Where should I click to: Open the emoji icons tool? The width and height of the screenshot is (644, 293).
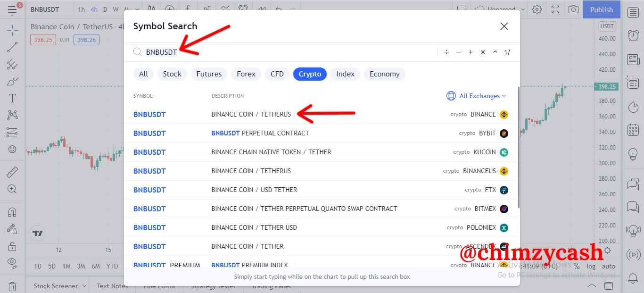point(12,149)
